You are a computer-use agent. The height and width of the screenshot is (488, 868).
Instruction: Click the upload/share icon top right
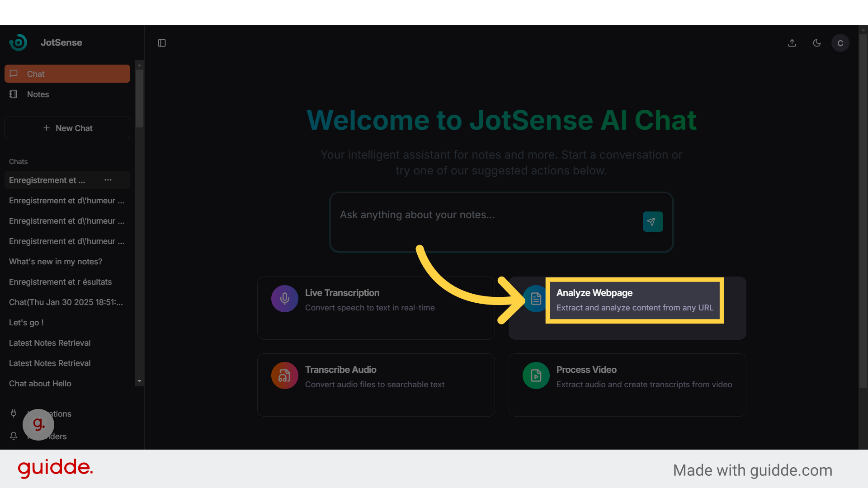click(792, 42)
